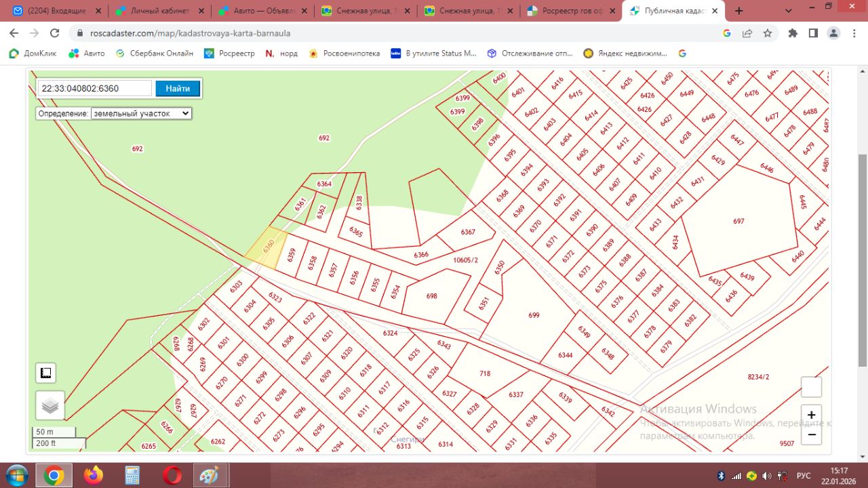Bookmark this page with the star icon
Viewport: 868px width, 488px height.
point(768,33)
